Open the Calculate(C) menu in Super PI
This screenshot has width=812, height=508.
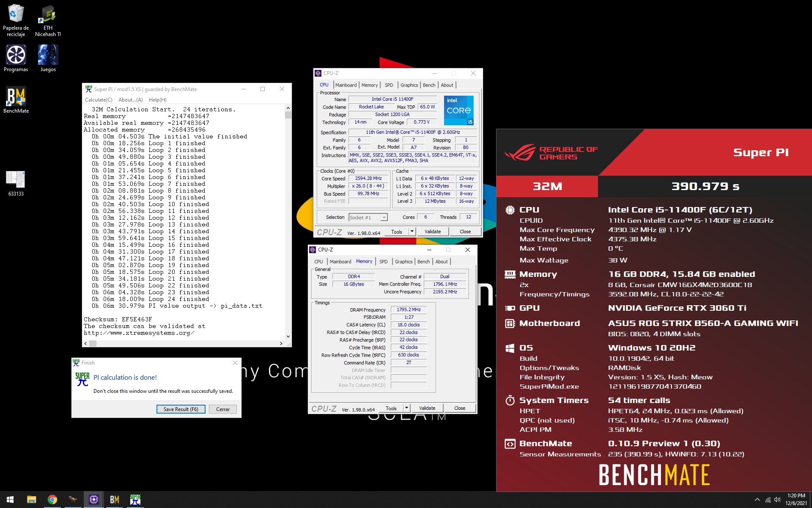click(99, 100)
